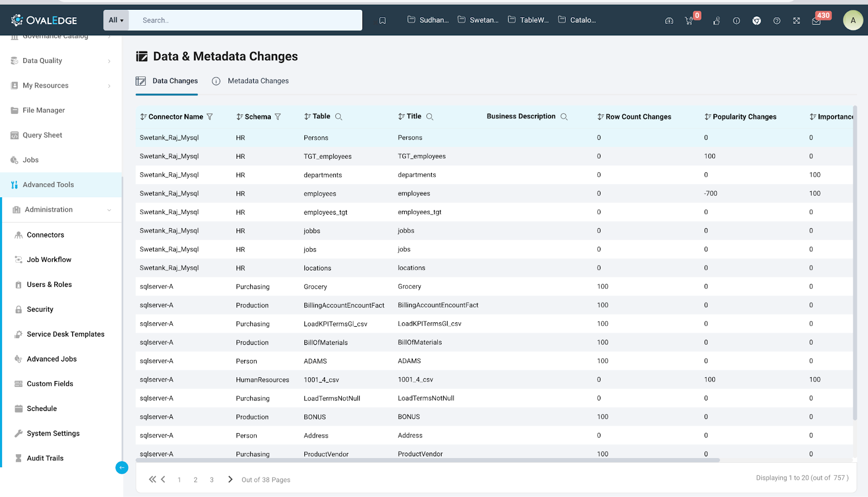Image resolution: width=868 pixels, height=497 pixels.
Task: Switch to Data Changes tab
Action: click(167, 81)
